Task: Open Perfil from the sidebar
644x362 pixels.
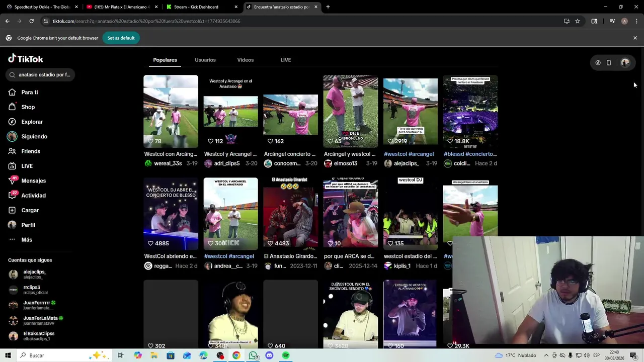Action: point(22,225)
